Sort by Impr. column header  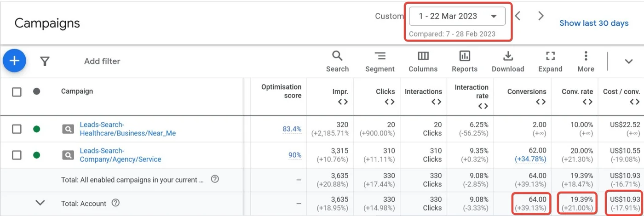pos(340,91)
